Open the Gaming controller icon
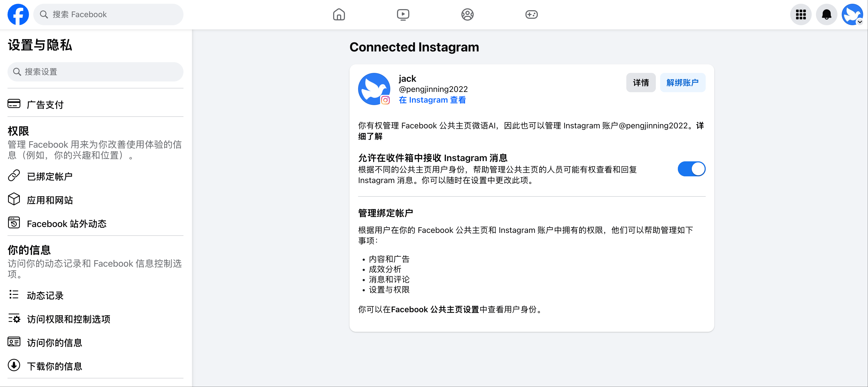 click(531, 14)
